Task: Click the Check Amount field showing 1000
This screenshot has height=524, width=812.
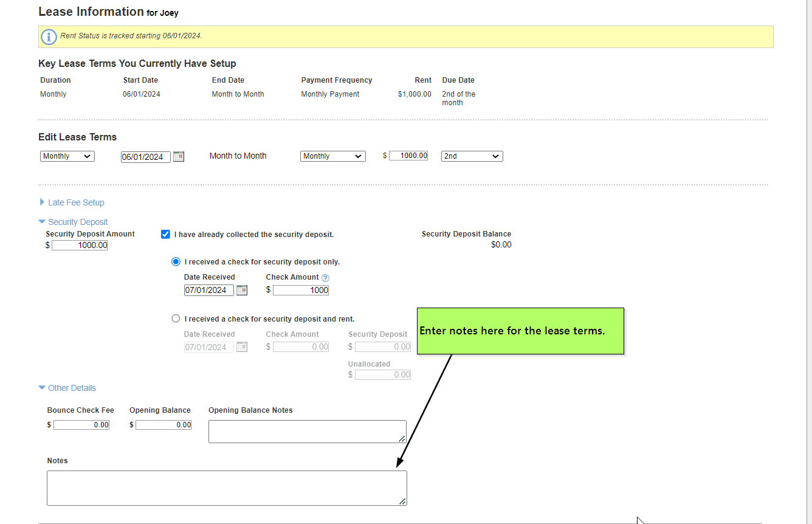Action: [x=300, y=291]
